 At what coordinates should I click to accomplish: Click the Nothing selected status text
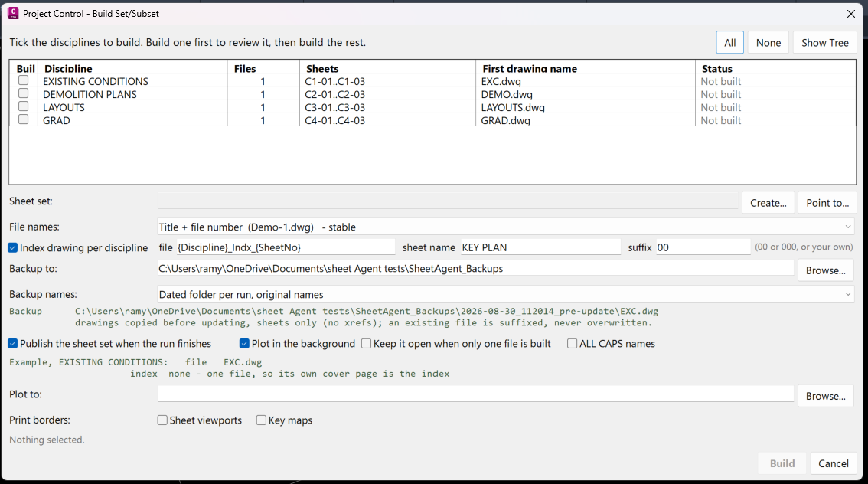47,440
